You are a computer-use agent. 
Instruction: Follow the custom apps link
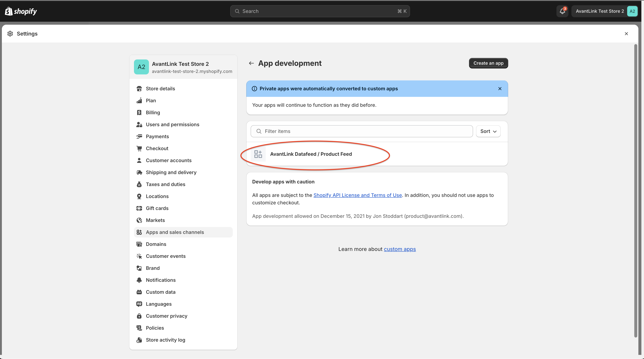pyautogui.click(x=400, y=249)
